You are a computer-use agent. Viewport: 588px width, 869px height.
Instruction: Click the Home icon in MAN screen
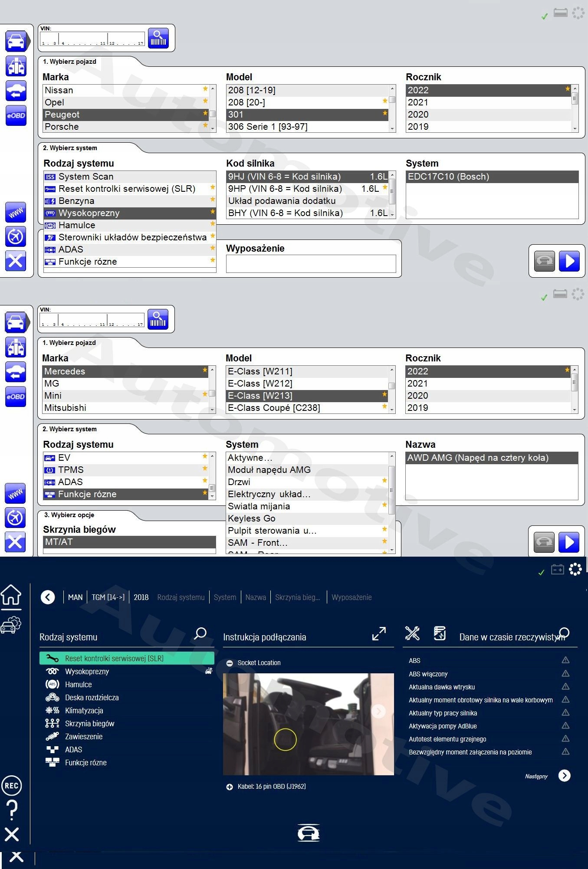tap(11, 595)
